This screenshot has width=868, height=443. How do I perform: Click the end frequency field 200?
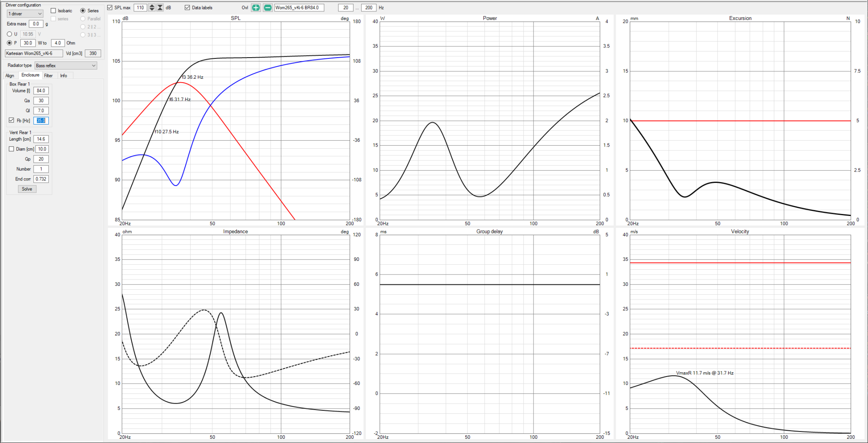(369, 8)
